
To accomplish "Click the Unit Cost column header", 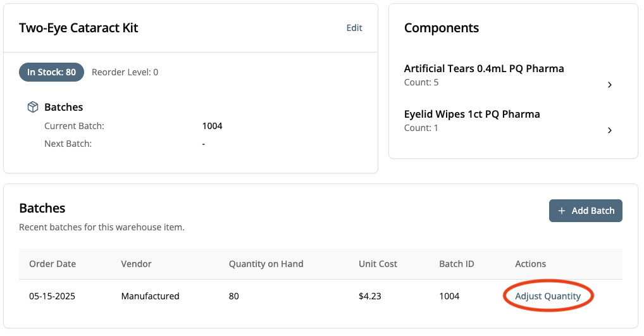I will pyautogui.click(x=378, y=264).
